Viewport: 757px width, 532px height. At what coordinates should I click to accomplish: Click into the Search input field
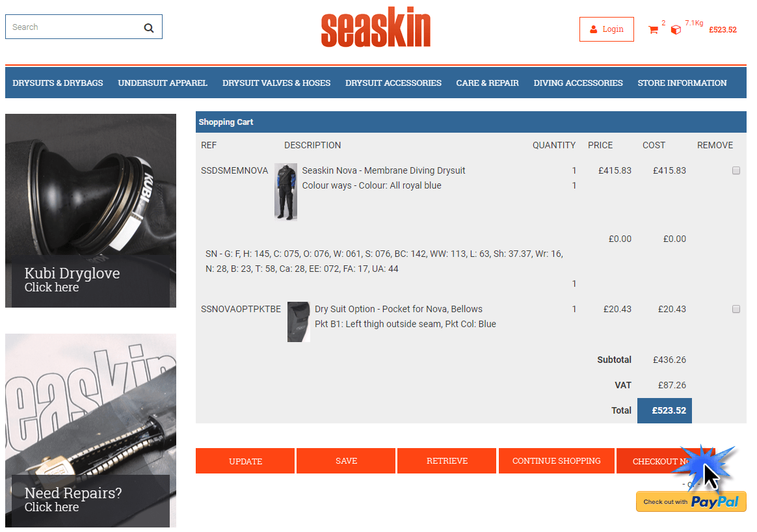[75, 27]
